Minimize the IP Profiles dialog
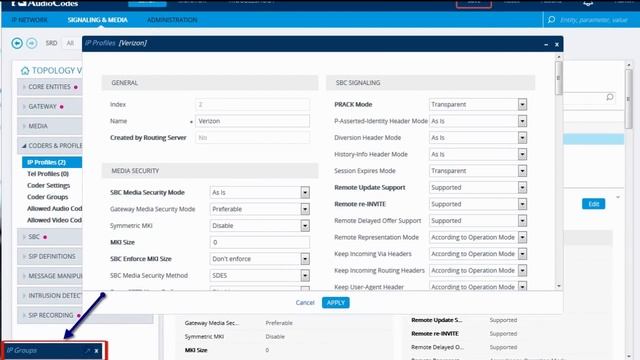The width and height of the screenshot is (640, 360). pyautogui.click(x=546, y=44)
